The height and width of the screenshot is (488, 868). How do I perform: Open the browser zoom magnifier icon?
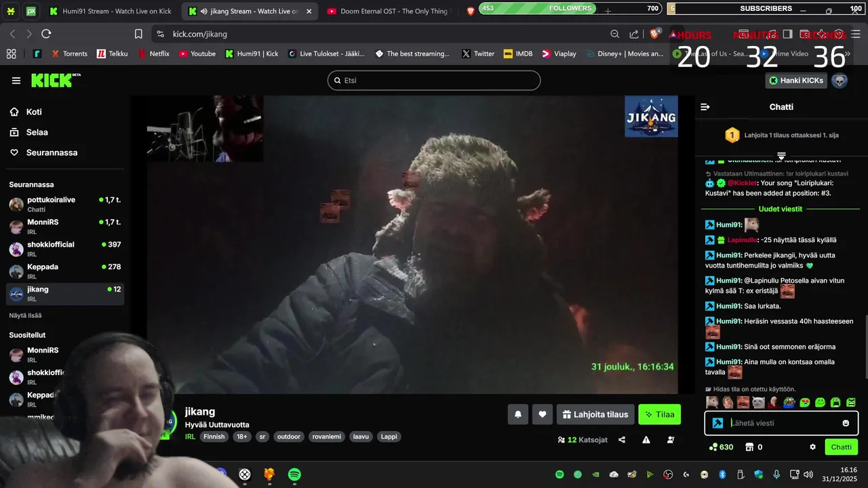pos(614,34)
